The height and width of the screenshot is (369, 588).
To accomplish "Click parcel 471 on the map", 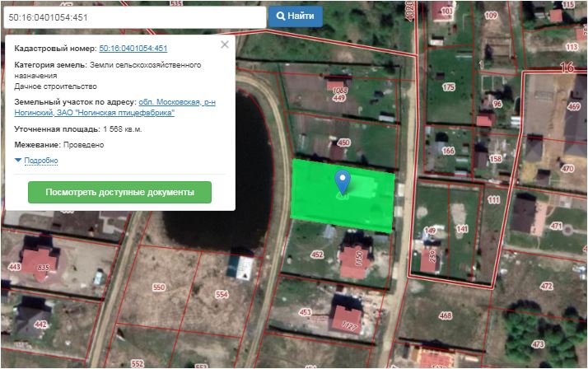I will pyautogui.click(x=556, y=225).
